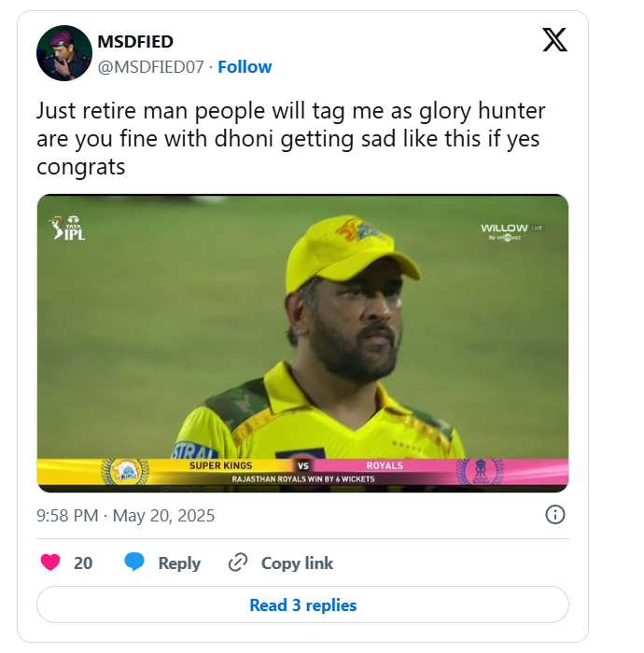Click the chain link icon

pyautogui.click(x=238, y=563)
